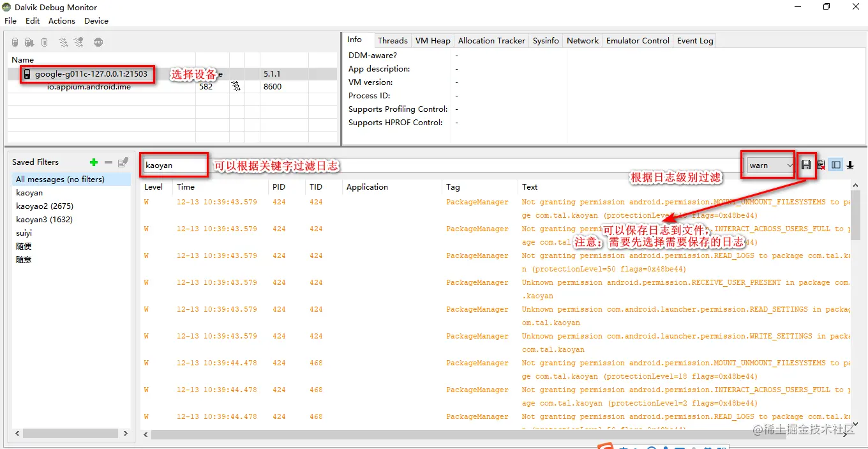Click the Stop Process icon
The height and width of the screenshot is (449, 868).
(x=98, y=42)
